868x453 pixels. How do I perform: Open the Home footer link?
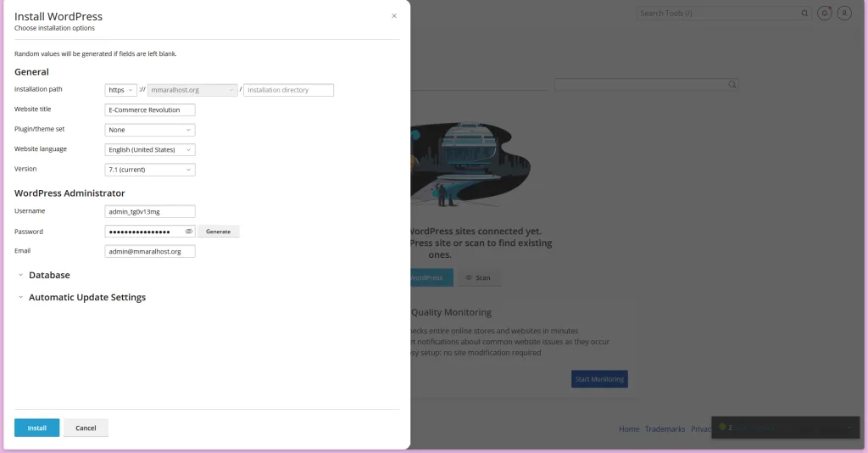click(x=629, y=429)
